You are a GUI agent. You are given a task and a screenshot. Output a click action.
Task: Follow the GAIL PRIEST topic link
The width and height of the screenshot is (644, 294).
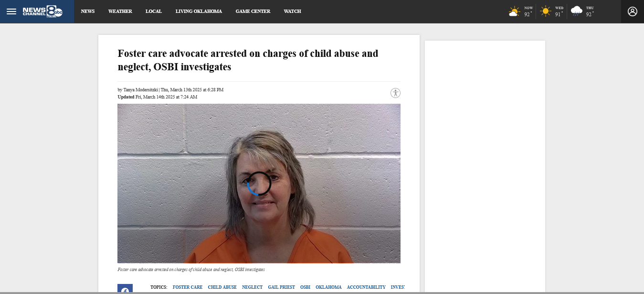tap(281, 287)
